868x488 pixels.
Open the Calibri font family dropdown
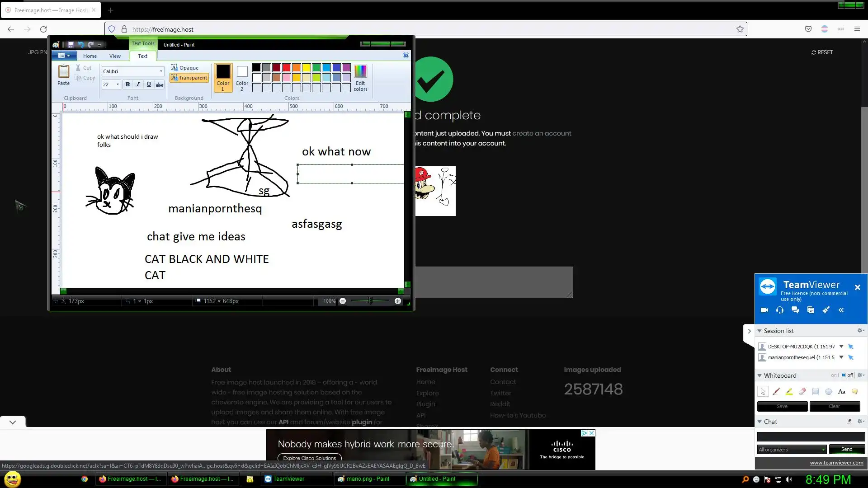pos(161,71)
